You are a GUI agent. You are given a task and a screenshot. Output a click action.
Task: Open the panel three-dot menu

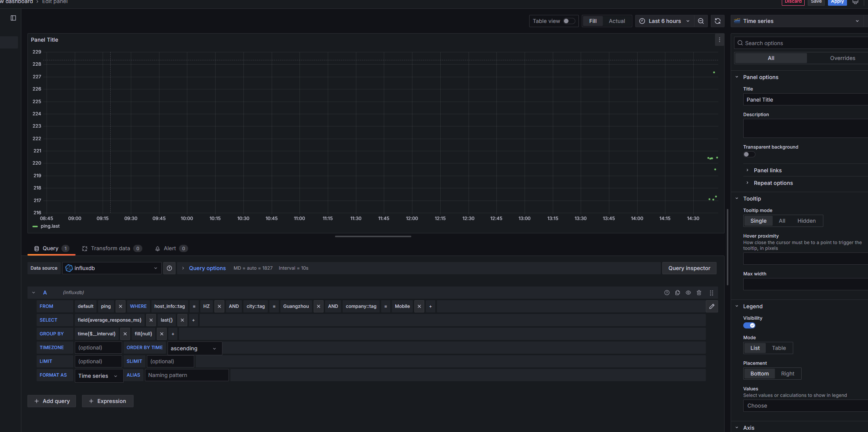720,40
